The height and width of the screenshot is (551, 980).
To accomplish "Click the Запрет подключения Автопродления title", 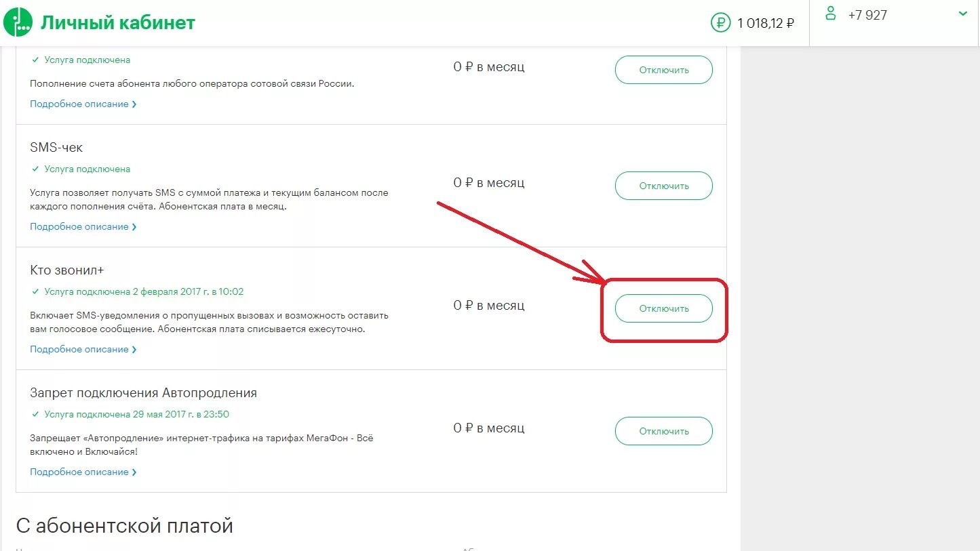I will [x=143, y=392].
